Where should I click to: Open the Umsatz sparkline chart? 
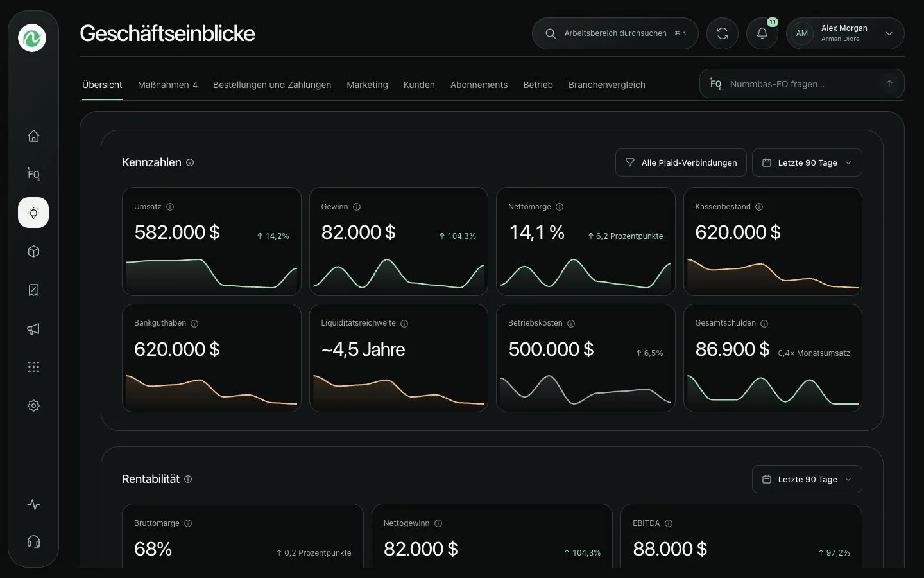point(212,274)
